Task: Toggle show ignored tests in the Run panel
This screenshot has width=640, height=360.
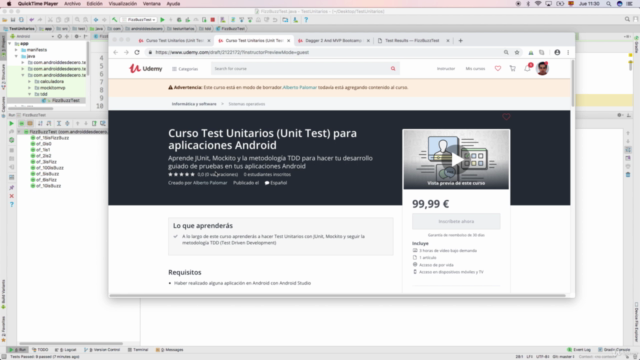Action: click(x=30, y=123)
